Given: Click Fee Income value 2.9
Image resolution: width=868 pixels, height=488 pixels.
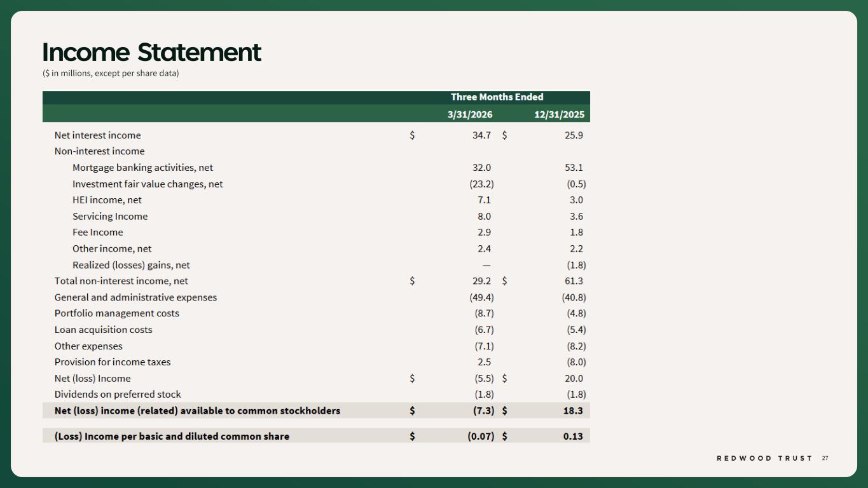Looking at the screenshot, I should point(484,233).
